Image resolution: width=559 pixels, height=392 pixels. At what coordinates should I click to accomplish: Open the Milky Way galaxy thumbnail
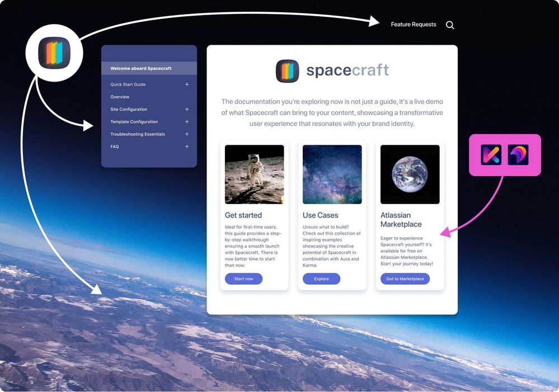332,174
